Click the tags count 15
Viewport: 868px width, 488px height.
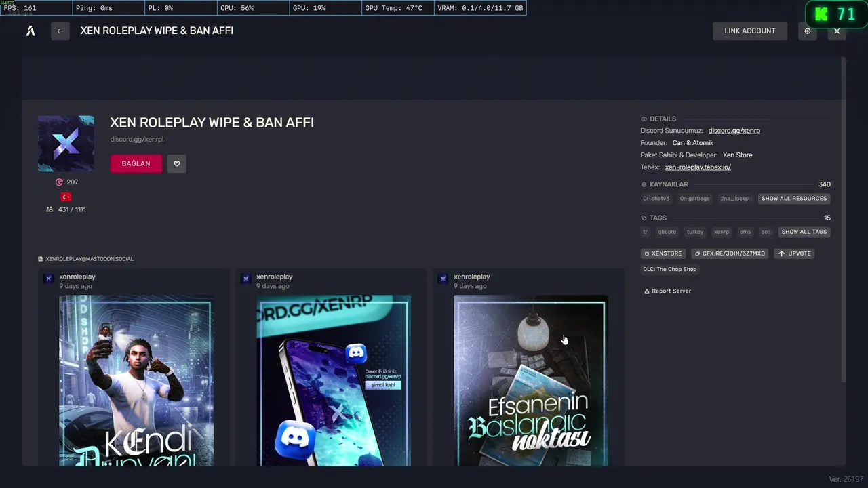click(x=827, y=218)
